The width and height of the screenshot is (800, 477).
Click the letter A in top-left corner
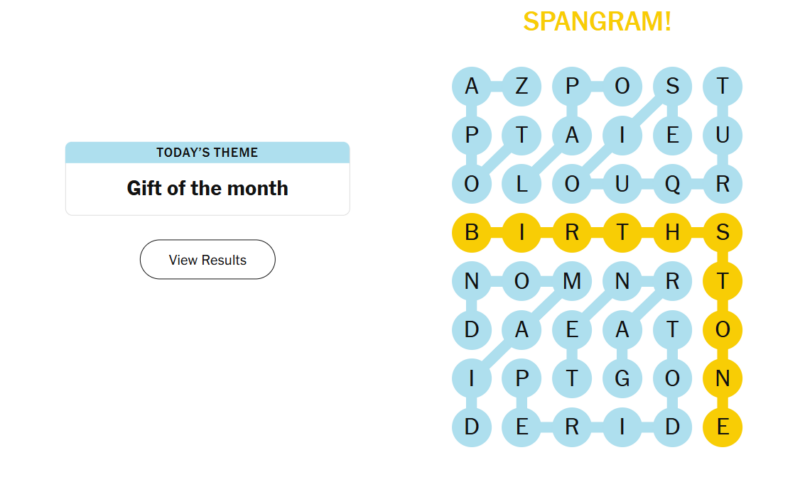[x=471, y=86]
